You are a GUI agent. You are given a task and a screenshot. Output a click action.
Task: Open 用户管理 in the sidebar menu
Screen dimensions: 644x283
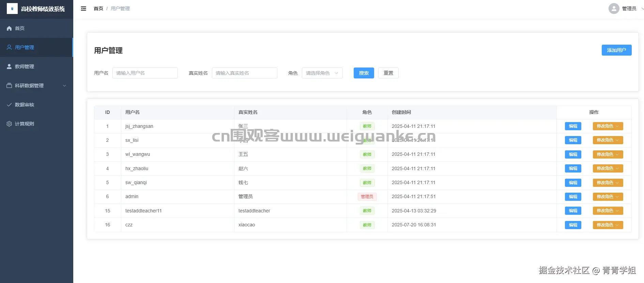[36, 47]
